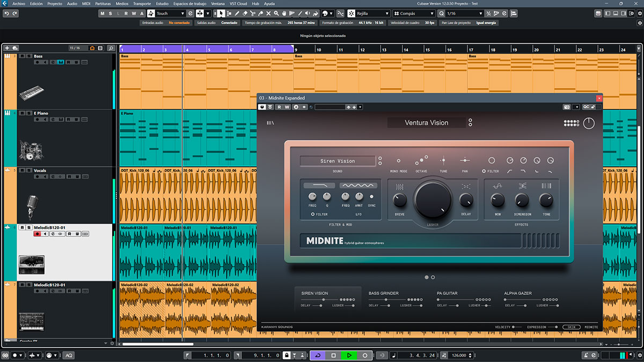Enable the FILTER radio in Filter & Mod
The width and height of the screenshot is (644, 362).
313,215
